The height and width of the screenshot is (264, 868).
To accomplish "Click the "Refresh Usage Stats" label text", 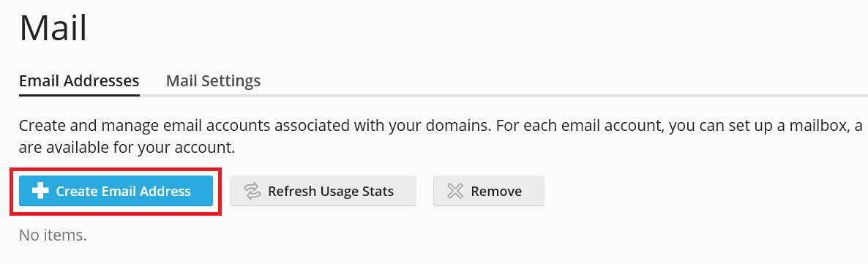I will (x=331, y=192).
